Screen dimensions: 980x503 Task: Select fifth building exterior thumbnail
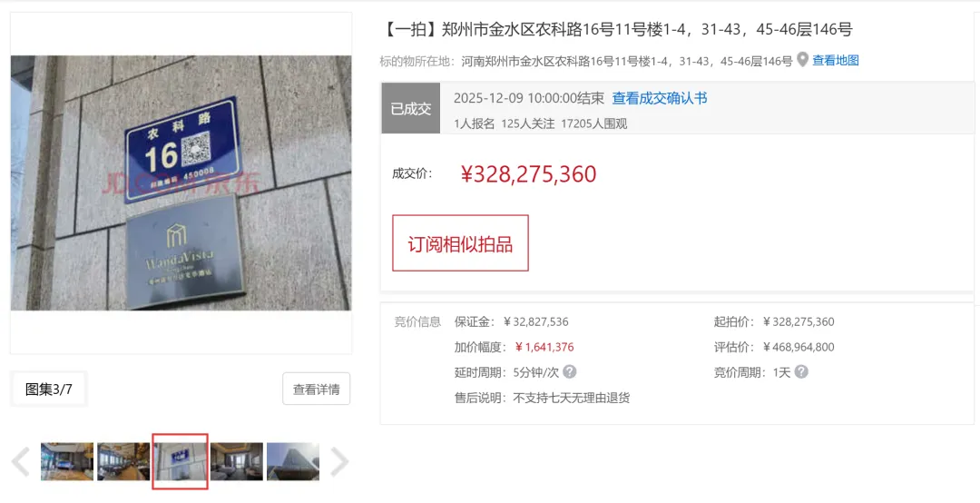coord(293,462)
